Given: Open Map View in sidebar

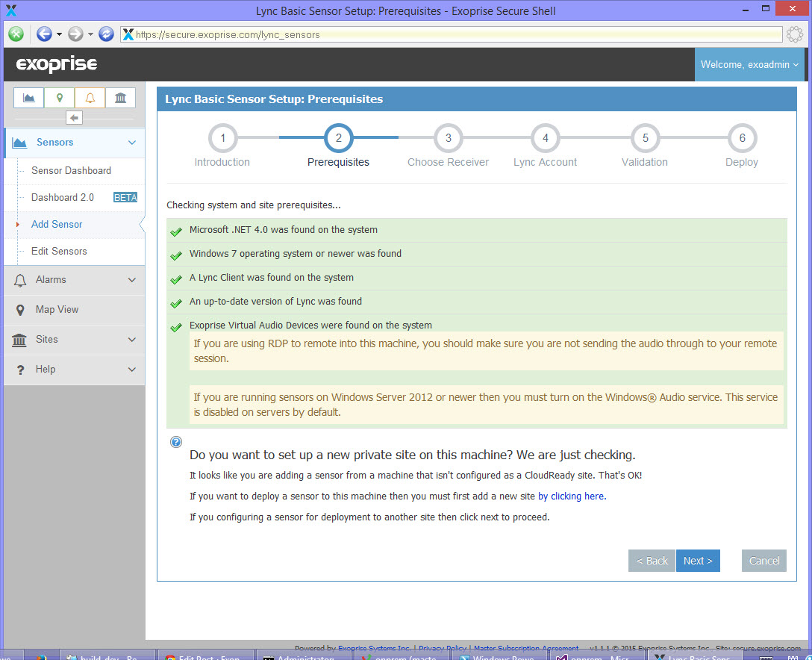Looking at the screenshot, I should point(57,309).
